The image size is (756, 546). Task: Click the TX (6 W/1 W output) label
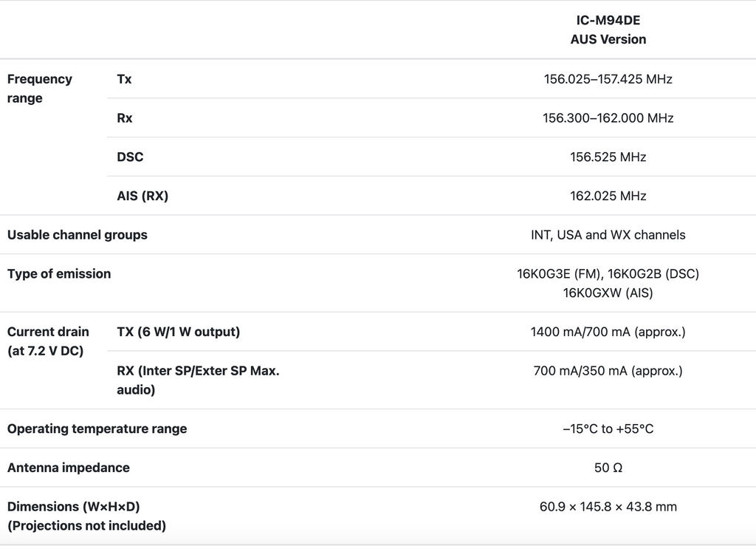coord(178,332)
